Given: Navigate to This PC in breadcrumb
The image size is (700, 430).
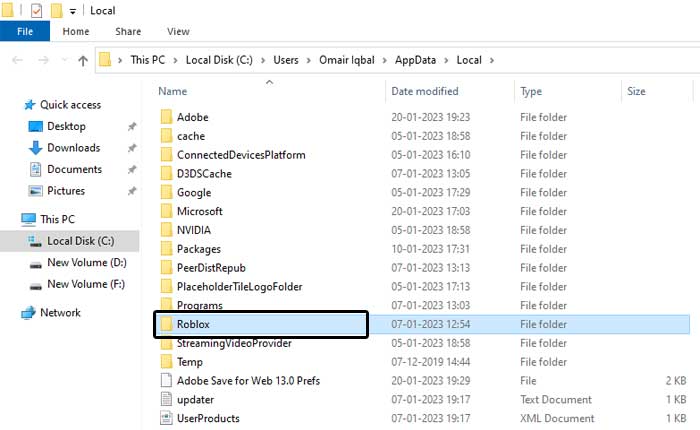Looking at the screenshot, I should (148, 60).
